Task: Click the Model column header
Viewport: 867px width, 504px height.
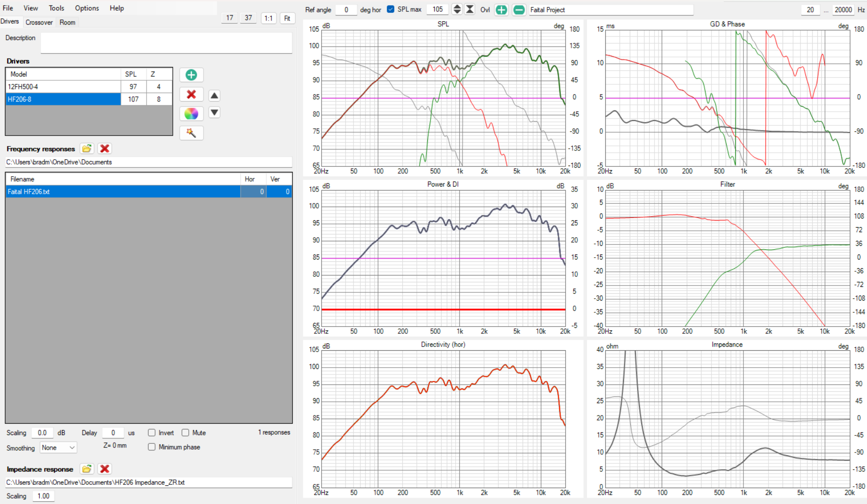Action: 63,74
